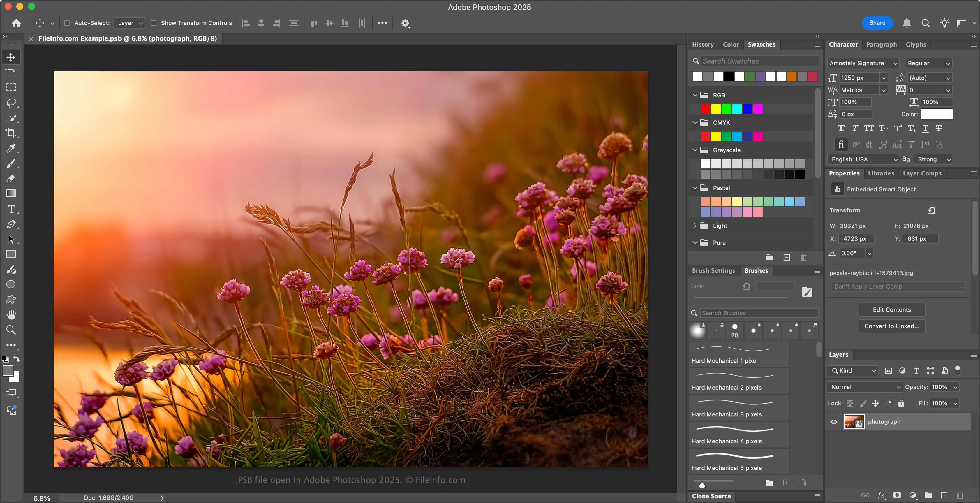The image size is (980, 503).
Task: Expand the Light swatch group
Action: coord(695,226)
